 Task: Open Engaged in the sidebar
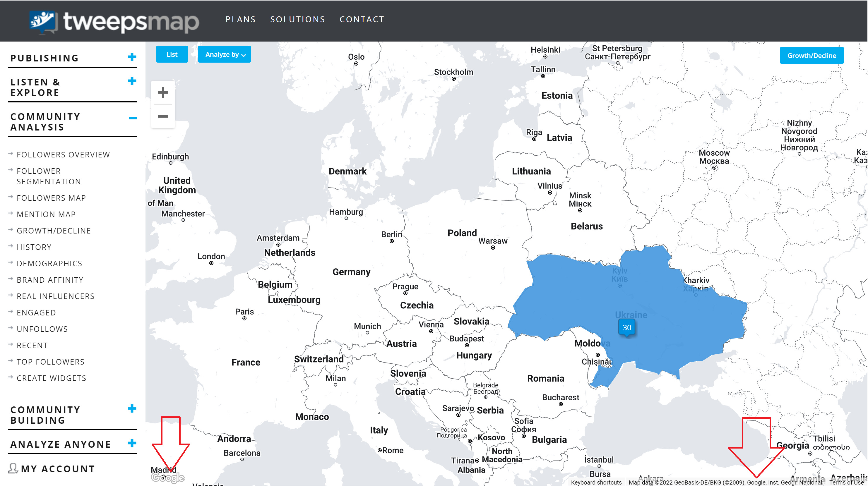(x=36, y=312)
